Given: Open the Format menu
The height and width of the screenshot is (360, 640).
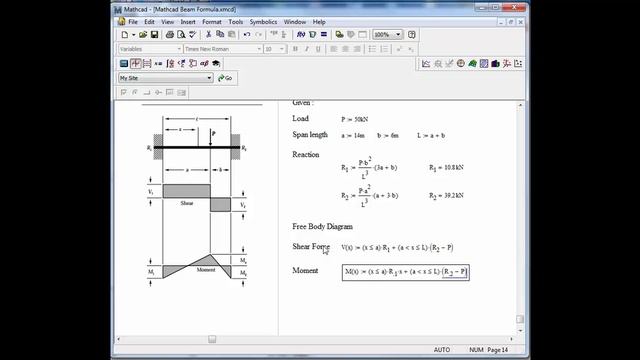Looking at the screenshot, I should point(211,22).
